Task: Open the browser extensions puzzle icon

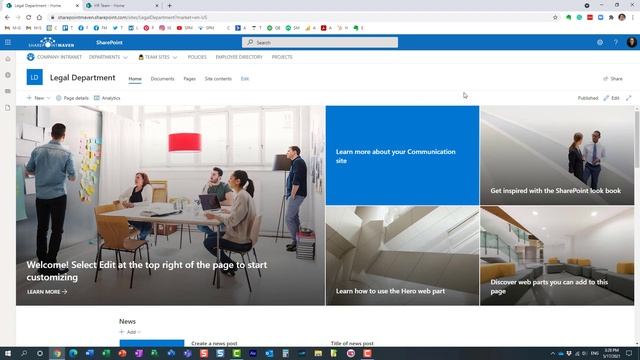Action: coord(611,18)
